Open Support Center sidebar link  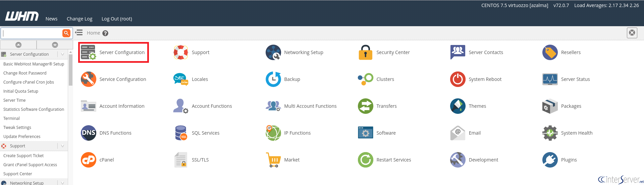18,174
